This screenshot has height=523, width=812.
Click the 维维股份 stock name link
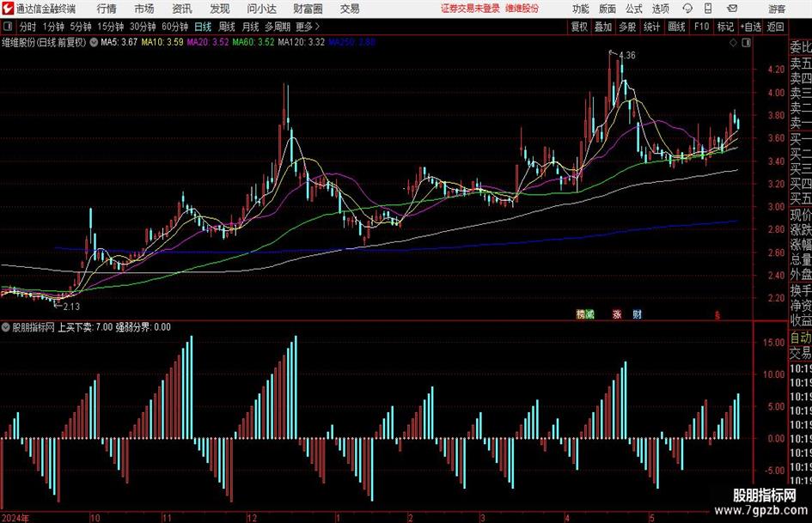(522, 9)
